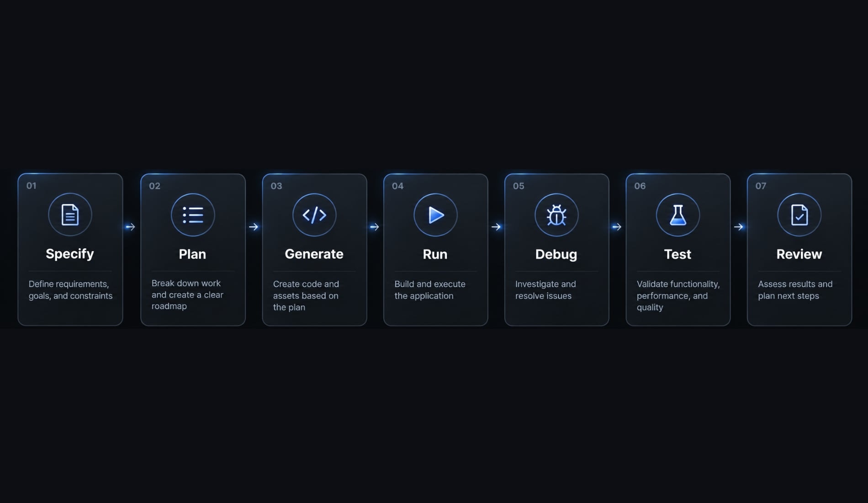Screen dimensions: 868x503
Task: Click 'Define requirements, goals, and constraints' text
Action: (x=70, y=290)
